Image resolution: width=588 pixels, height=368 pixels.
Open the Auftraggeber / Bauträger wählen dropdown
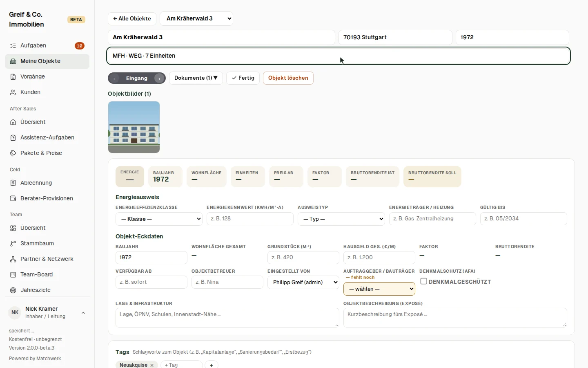point(379,289)
